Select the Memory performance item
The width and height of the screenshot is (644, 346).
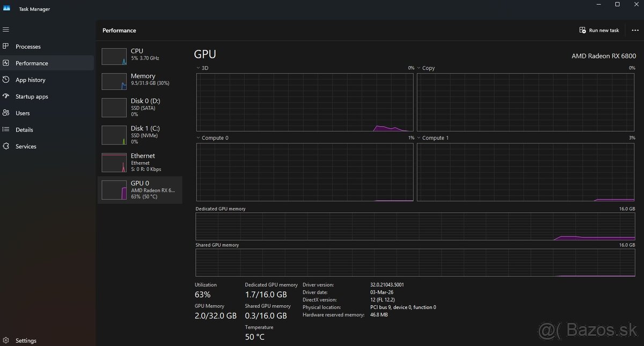pyautogui.click(x=140, y=81)
